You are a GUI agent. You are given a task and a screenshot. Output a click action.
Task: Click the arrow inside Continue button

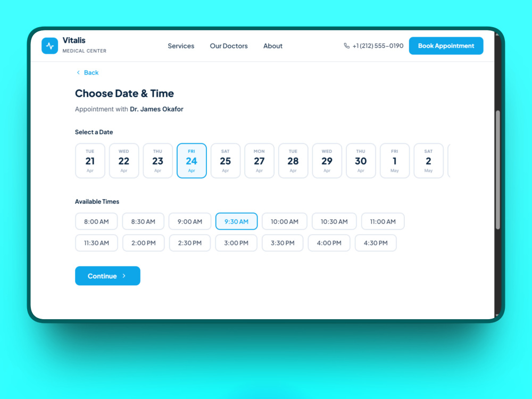click(124, 276)
